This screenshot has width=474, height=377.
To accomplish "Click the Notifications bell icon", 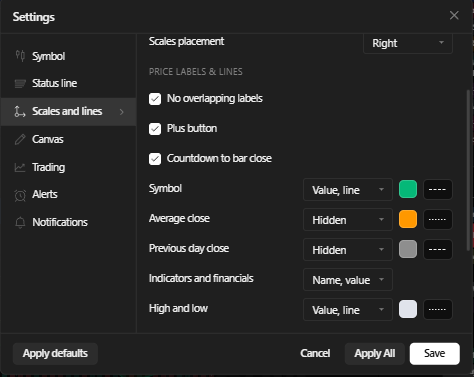I will coord(20,222).
